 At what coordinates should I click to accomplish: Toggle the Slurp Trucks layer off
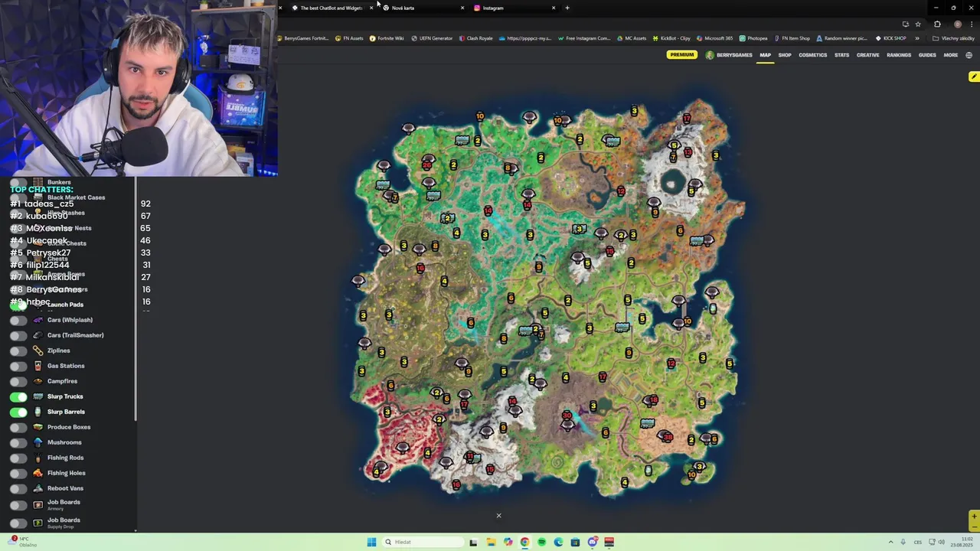(18, 396)
